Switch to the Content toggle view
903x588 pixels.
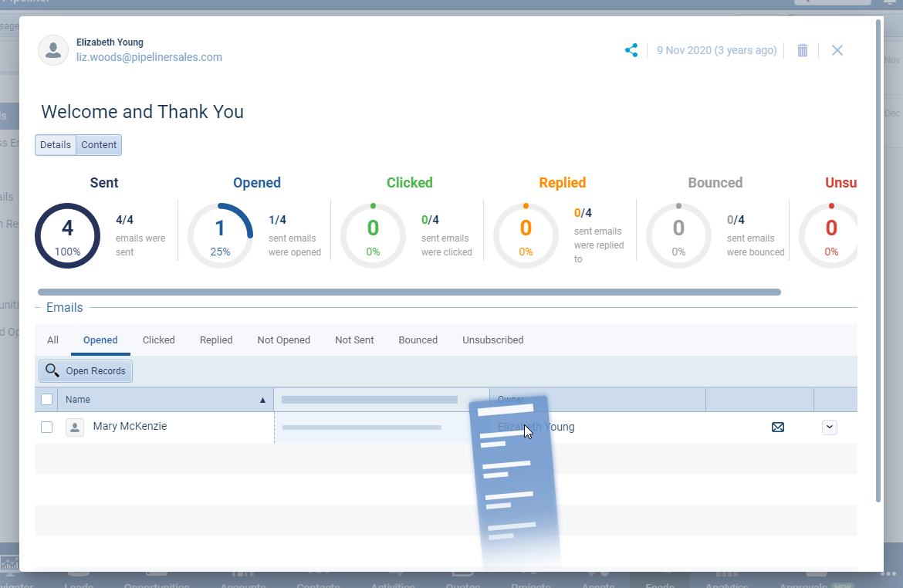tap(99, 145)
